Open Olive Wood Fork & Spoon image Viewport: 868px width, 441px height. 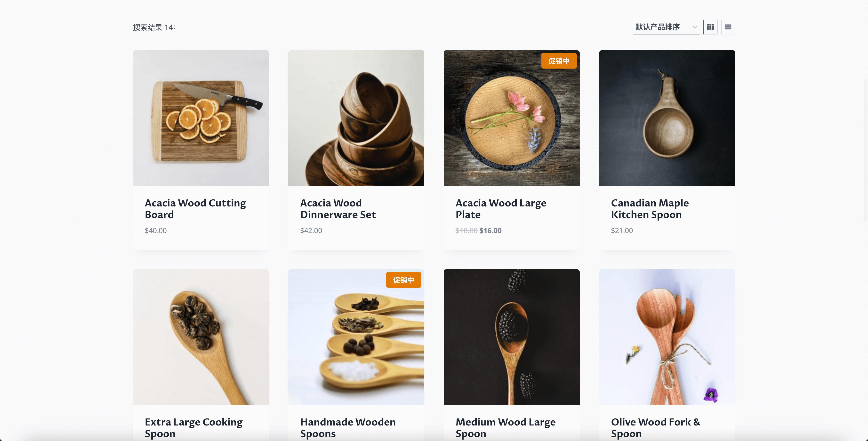667,337
